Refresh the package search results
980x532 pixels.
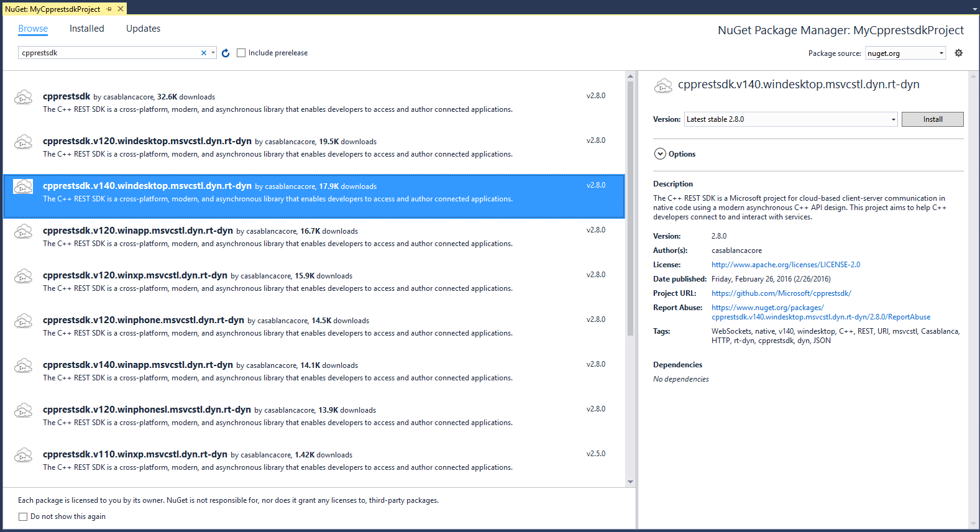(226, 53)
